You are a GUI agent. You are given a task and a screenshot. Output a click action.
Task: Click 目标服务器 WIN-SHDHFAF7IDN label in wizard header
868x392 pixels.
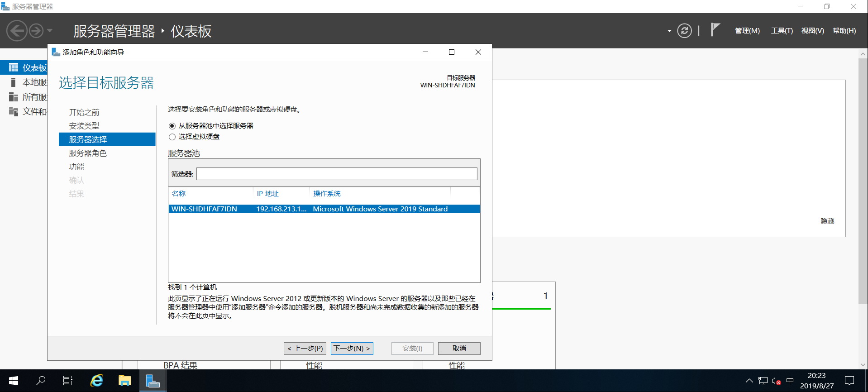pos(448,81)
